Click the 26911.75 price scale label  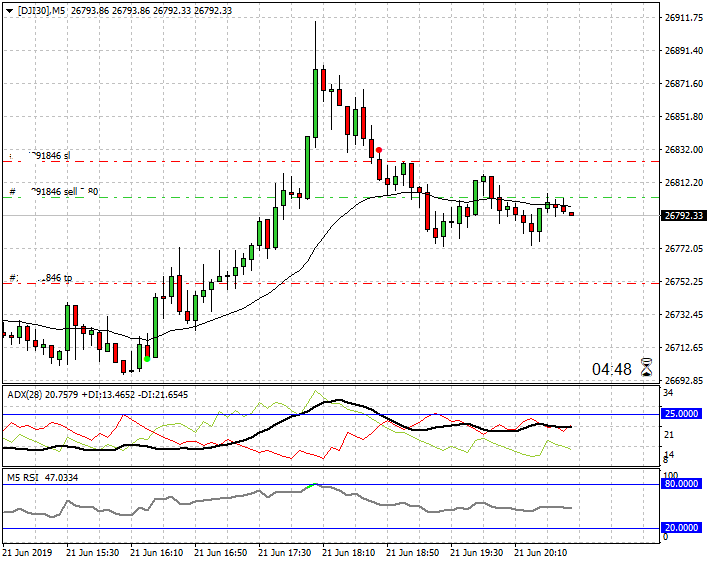pos(684,18)
